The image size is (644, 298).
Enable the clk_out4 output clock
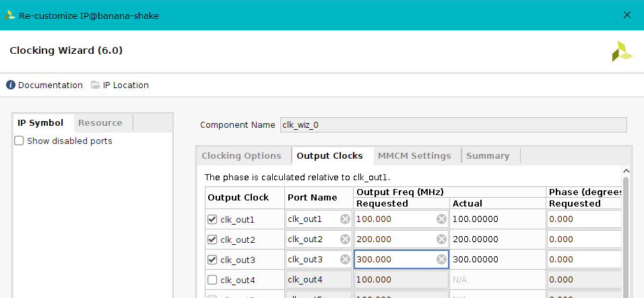(213, 280)
